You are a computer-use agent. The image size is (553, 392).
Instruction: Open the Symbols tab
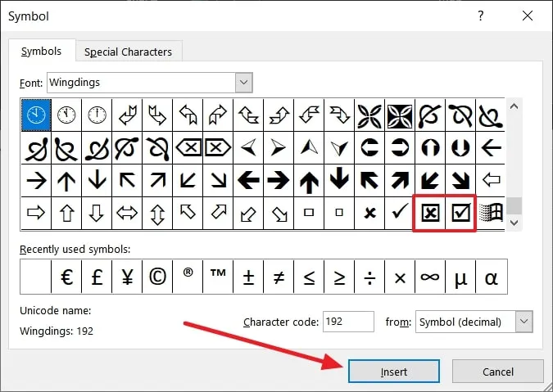(41, 51)
